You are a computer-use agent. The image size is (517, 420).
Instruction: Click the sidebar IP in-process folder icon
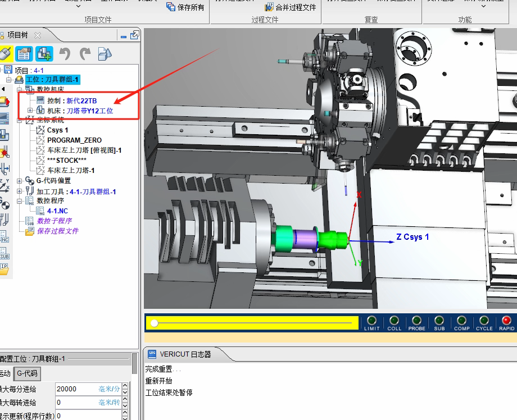4,269
